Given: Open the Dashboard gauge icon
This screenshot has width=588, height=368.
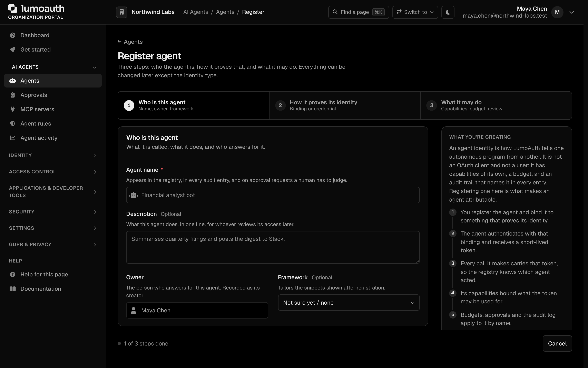Looking at the screenshot, I should 13,35.
